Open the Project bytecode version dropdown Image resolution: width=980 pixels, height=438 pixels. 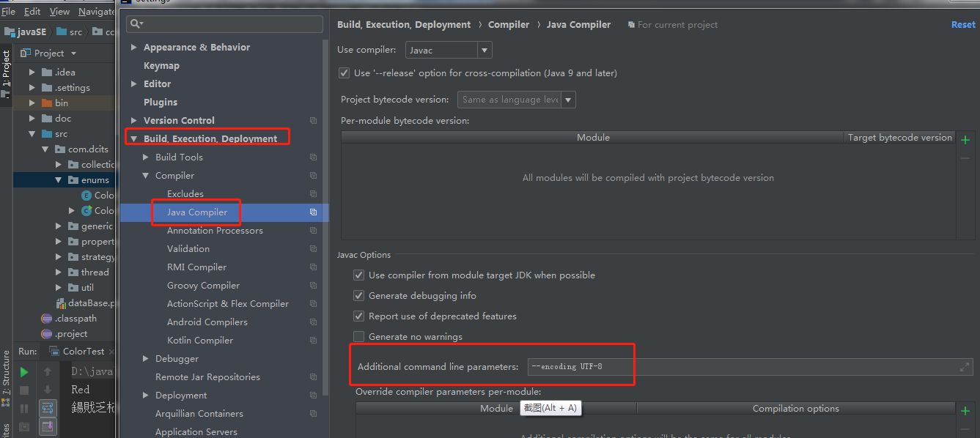coord(569,99)
